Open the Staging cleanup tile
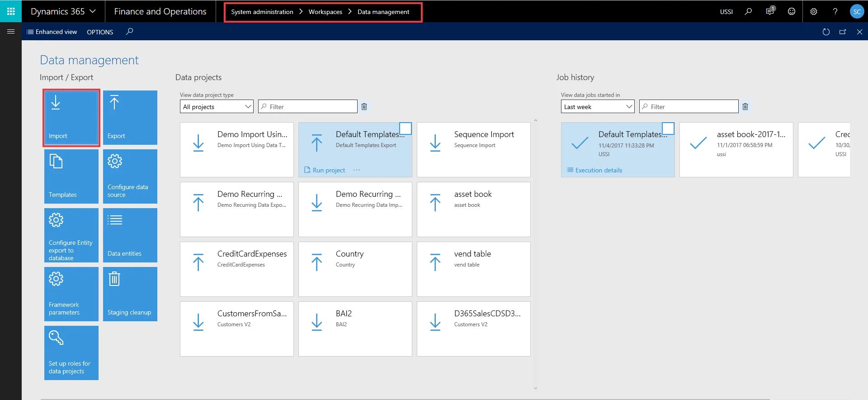Screen dimensions: 868x400 point(130,294)
